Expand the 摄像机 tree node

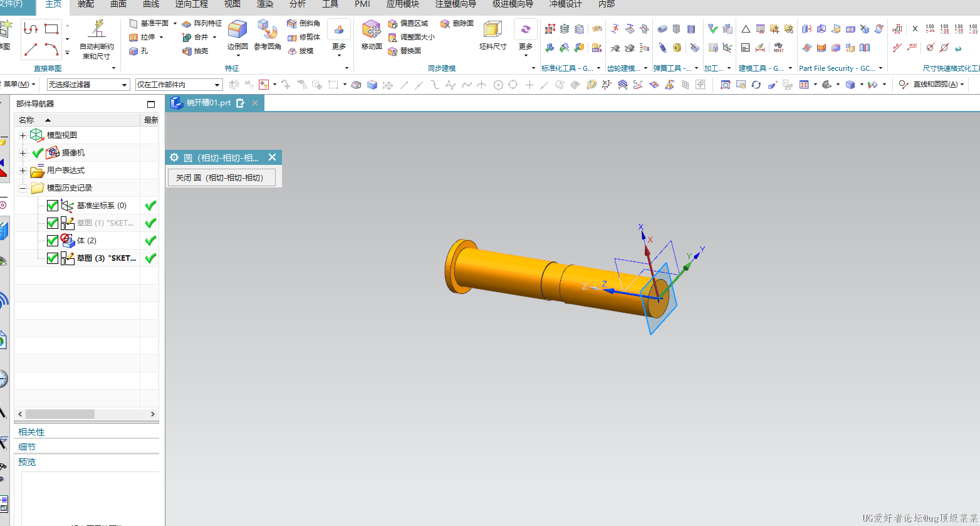tap(23, 153)
